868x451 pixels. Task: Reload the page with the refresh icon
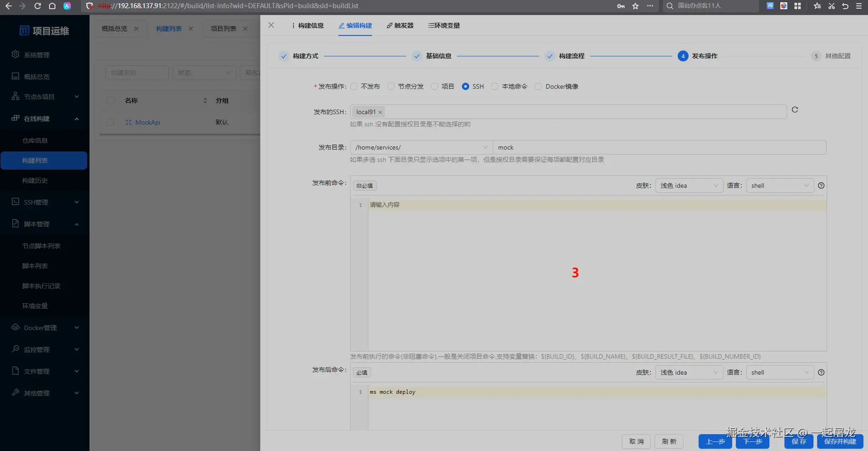(x=38, y=6)
